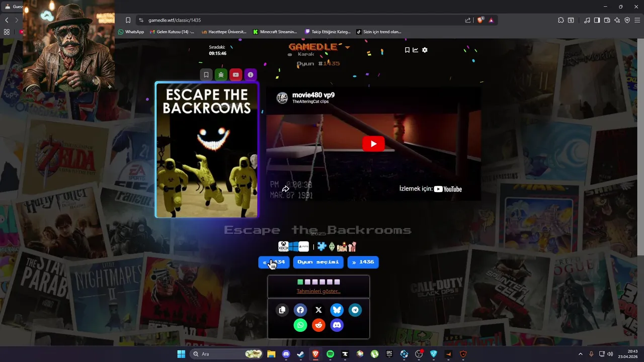Expand the GAMEDLE logo dropdown arrow
The image size is (644, 362).
click(x=347, y=47)
